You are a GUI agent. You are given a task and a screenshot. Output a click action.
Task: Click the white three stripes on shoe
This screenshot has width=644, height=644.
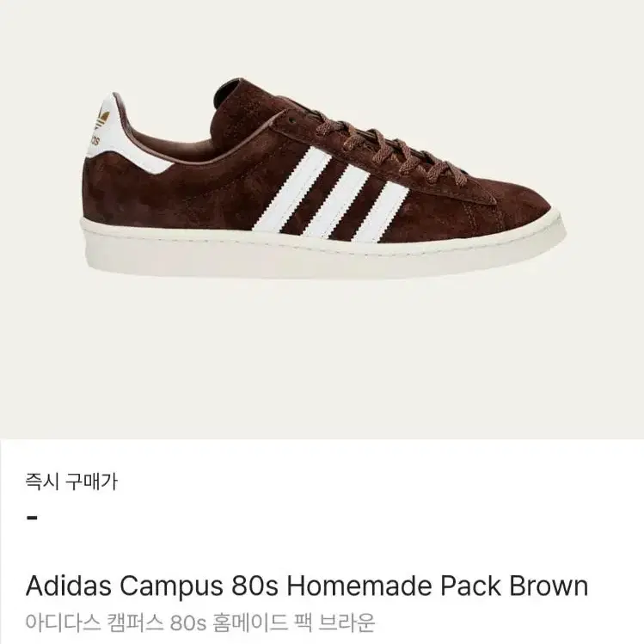(331, 194)
